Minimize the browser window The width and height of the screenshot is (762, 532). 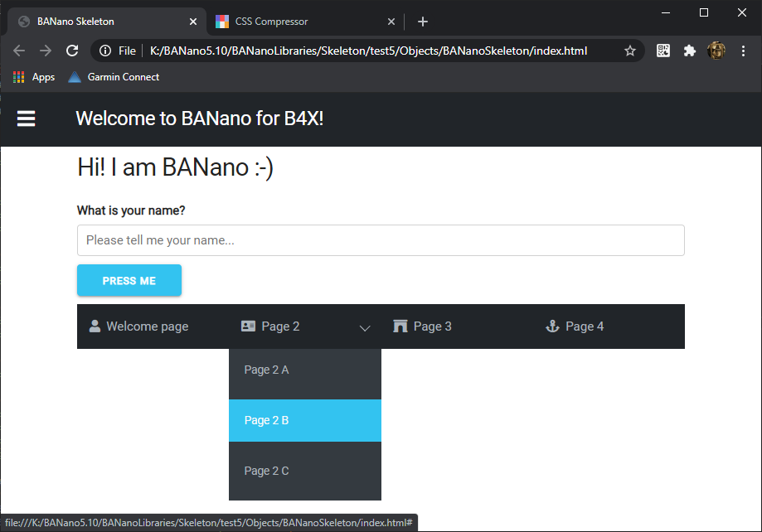point(666,12)
